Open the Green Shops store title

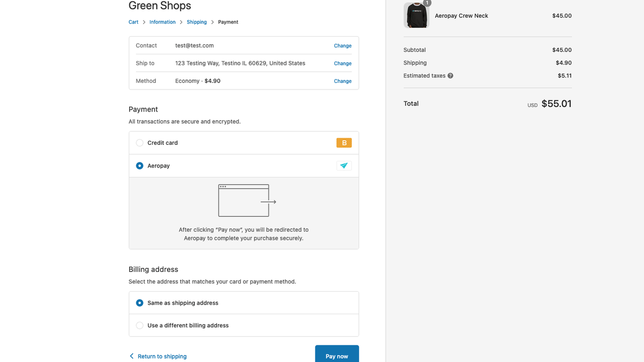[x=160, y=6]
